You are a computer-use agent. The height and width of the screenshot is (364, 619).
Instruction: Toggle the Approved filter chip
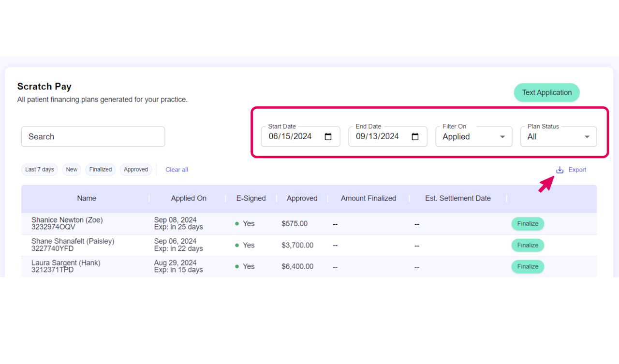click(135, 170)
